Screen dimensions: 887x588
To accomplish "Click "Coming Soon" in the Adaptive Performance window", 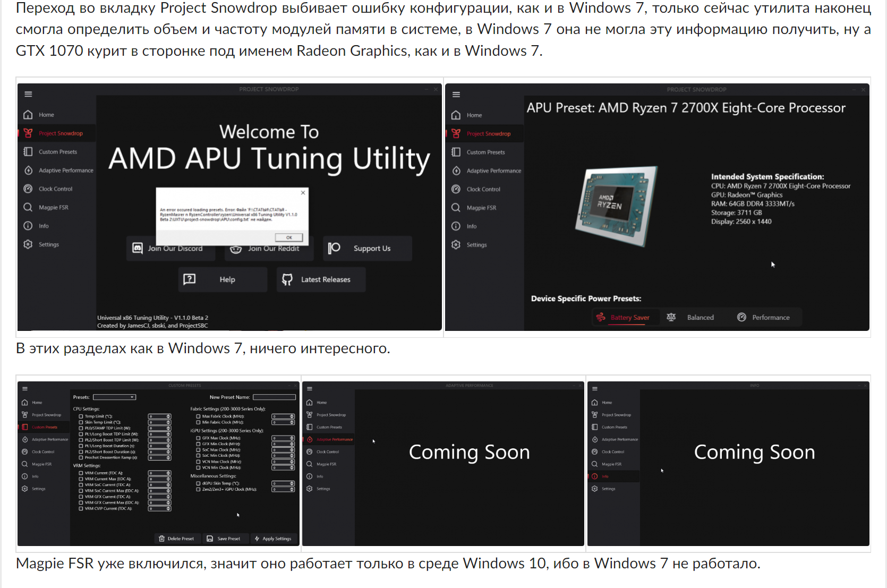I will click(470, 452).
